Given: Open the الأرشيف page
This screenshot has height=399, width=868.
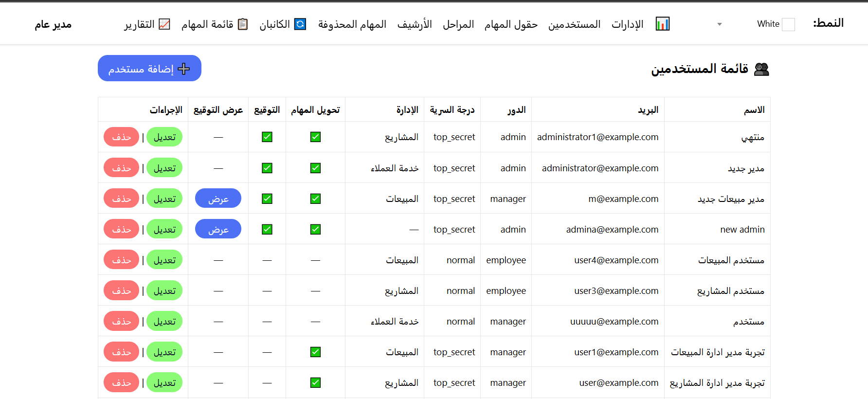Looking at the screenshot, I should (415, 24).
